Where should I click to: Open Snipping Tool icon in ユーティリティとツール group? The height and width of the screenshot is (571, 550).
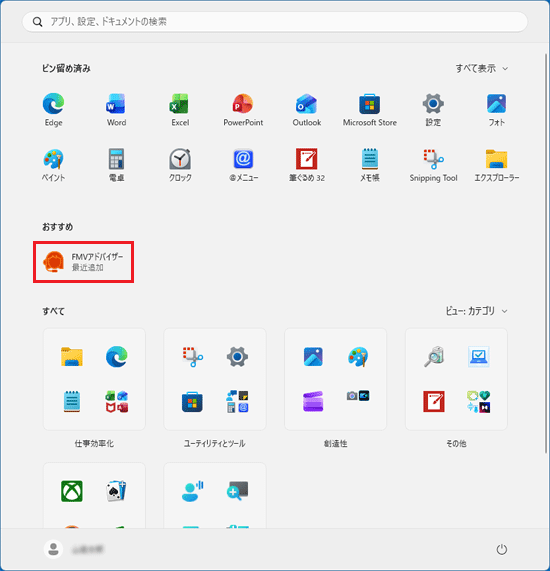pos(193,357)
